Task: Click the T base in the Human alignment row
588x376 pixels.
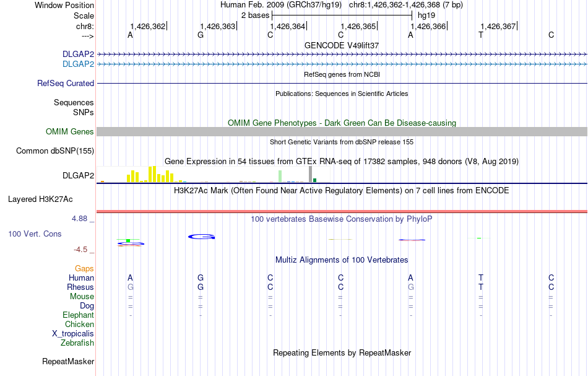Action: point(481,278)
